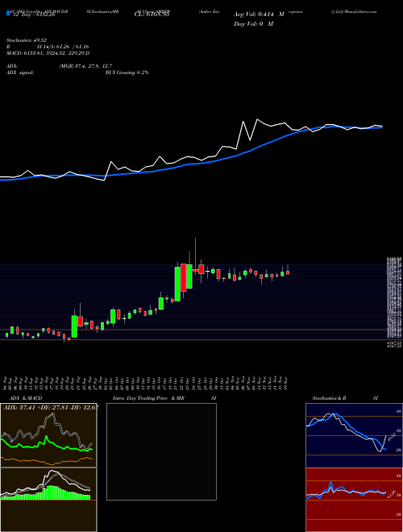Open the MACD histogram mini chart
This screenshot has height=532, width=403.
pyautogui.click(x=48, y=500)
